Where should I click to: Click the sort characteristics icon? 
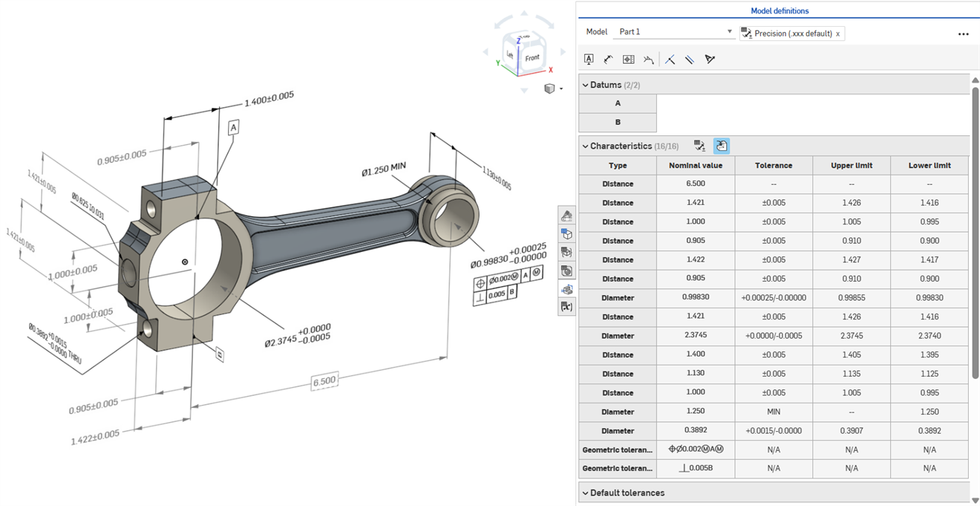(x=699, y=146)
